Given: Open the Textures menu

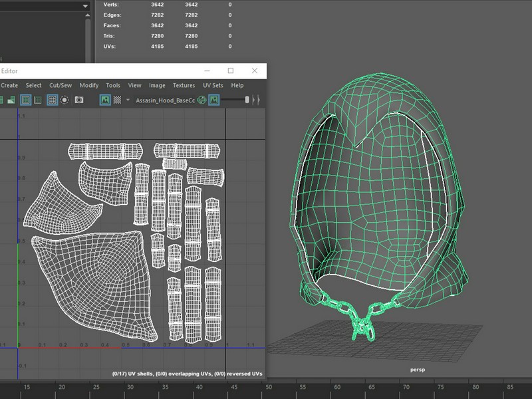Looking at the screenshot, I should [184, 86].
